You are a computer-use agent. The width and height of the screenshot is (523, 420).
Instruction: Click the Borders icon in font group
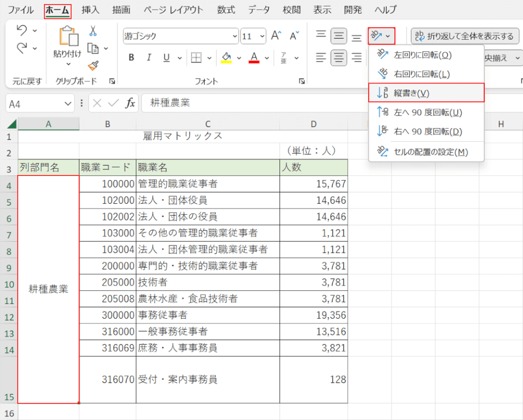[x=196, y=58]
